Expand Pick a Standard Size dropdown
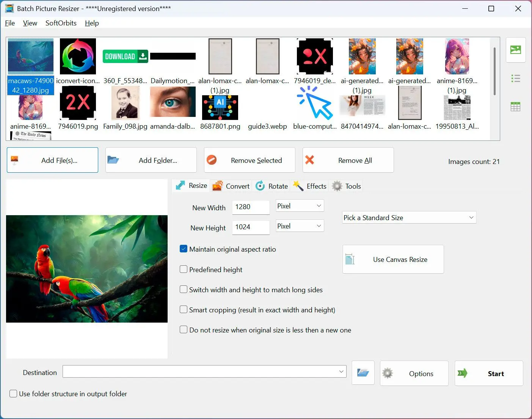 point(409,217)
